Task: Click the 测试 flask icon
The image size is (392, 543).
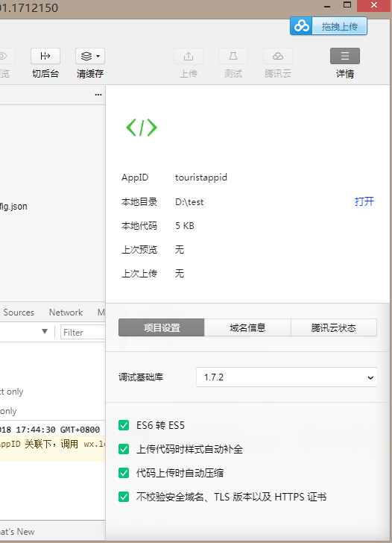Action: pos(233,56)
